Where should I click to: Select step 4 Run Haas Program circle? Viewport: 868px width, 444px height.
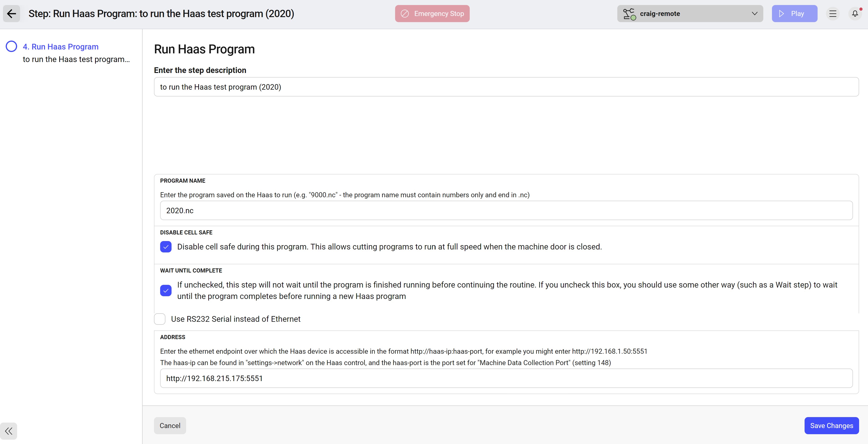pos(11,47)
